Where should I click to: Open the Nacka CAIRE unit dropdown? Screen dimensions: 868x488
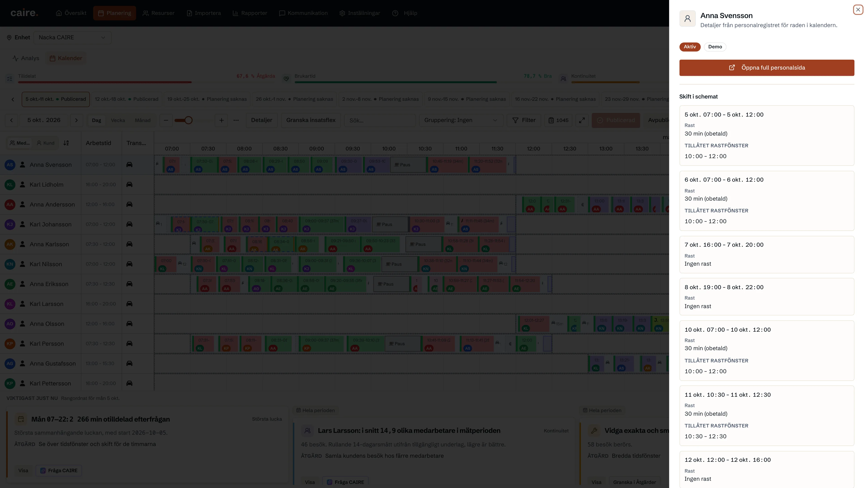click(x=72, y=37)
